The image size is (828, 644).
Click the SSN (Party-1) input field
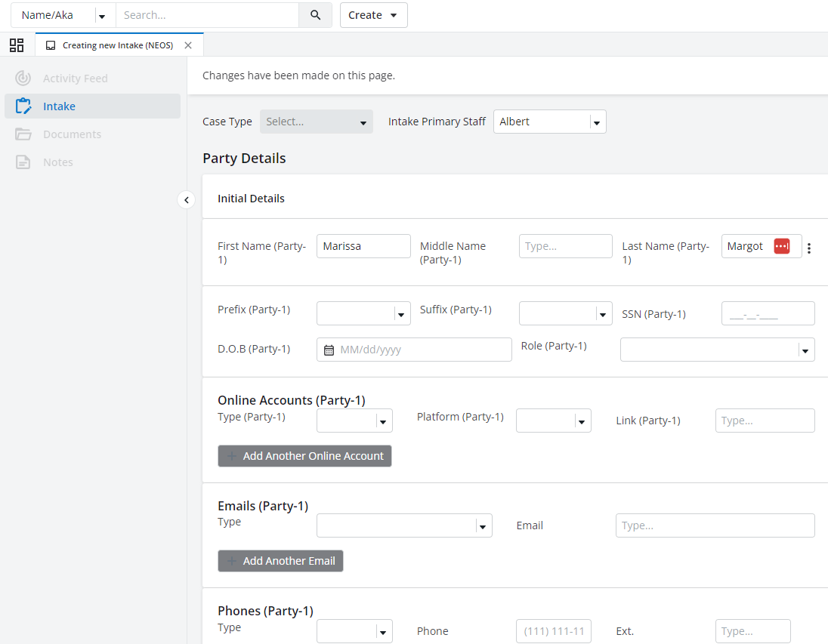click(768, 313)
